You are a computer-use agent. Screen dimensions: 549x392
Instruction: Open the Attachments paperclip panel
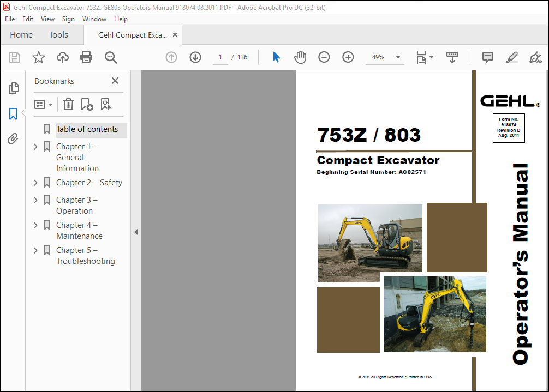pyautogui.click(x=13, y=139)
